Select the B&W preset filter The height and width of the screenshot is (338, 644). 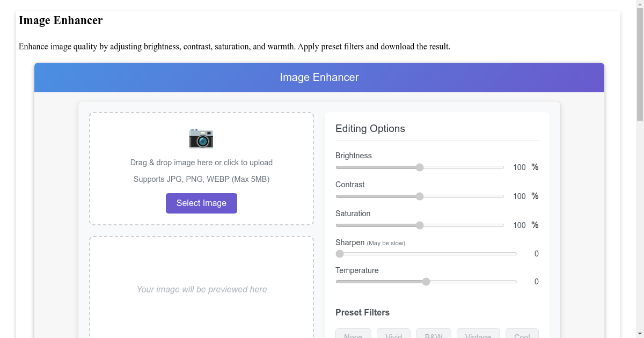tap(433, 335)
